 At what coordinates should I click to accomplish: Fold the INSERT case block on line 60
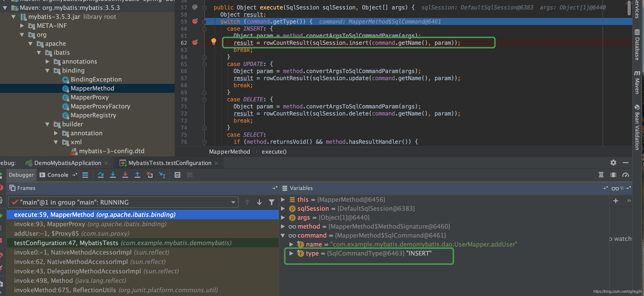click(204, 29)
